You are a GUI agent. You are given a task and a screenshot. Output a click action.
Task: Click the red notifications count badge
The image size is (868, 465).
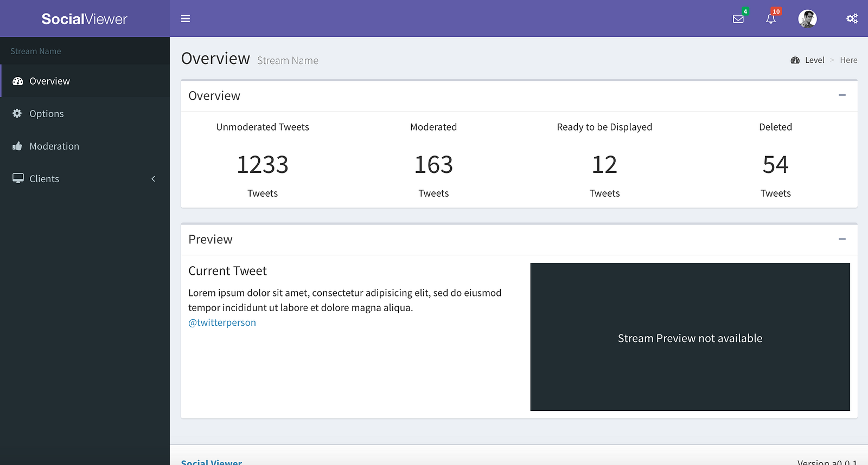(776, 11)
